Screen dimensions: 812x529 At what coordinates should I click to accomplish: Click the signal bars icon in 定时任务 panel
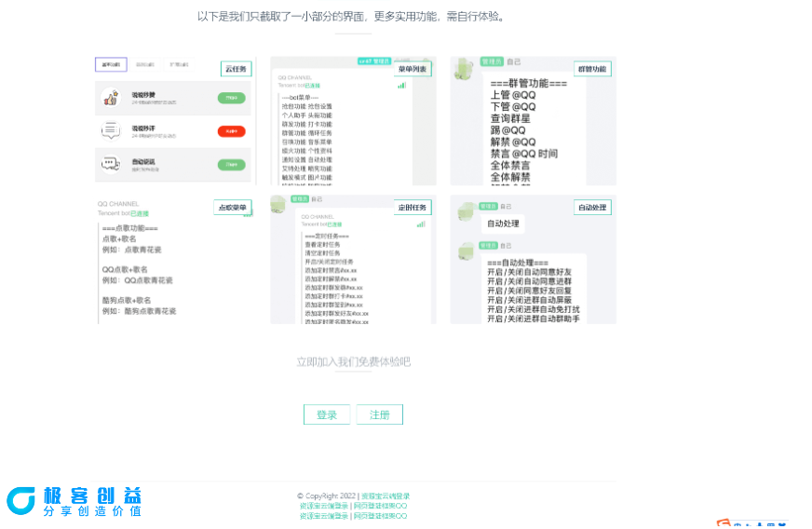421,224
